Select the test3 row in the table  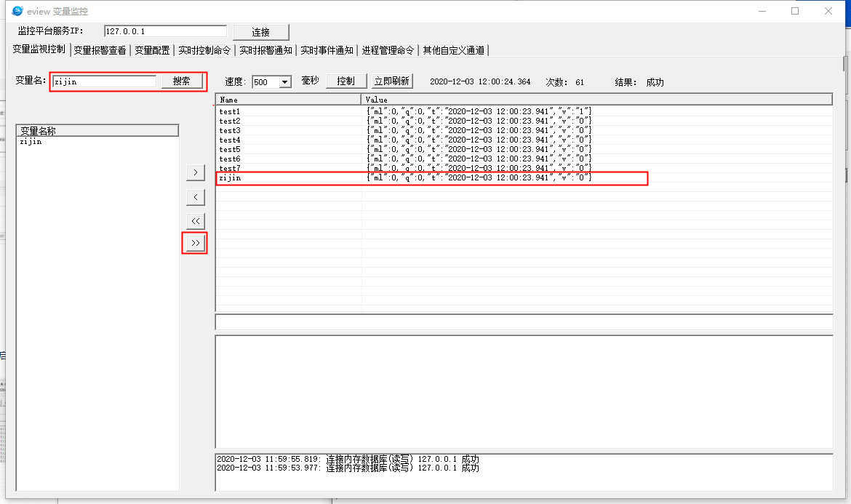tap(524, 131)
